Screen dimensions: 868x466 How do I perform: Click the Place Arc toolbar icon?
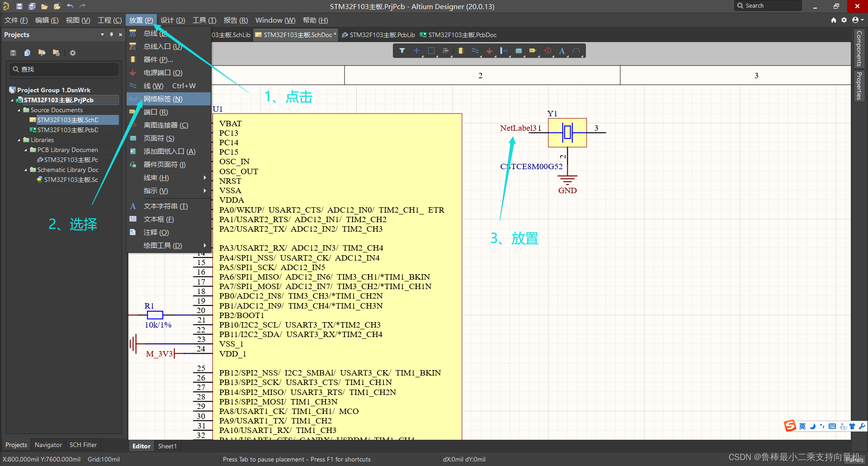(576, 51)
